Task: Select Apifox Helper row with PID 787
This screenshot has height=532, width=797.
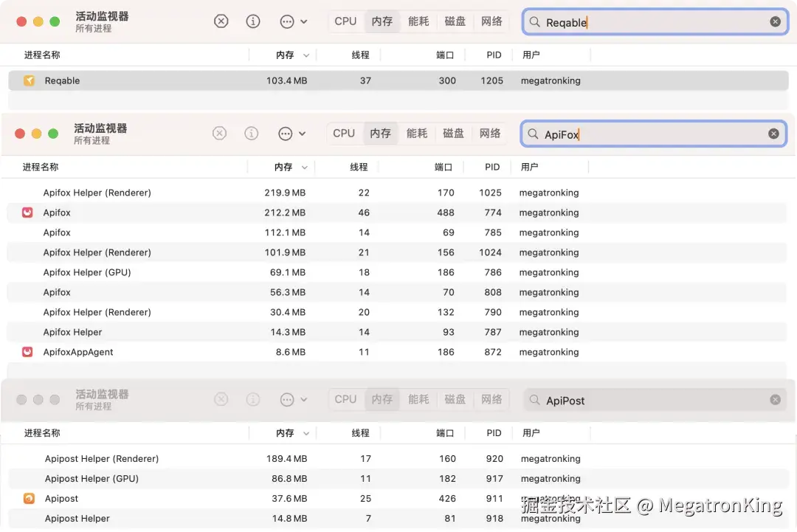Action: (398, 332)
